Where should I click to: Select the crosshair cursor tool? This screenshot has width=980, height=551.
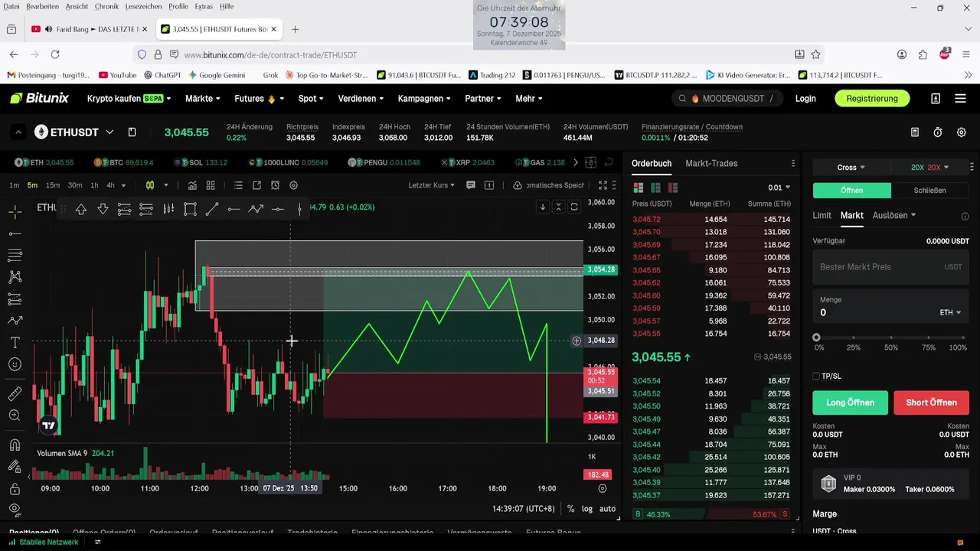click(x=15, y=211)
